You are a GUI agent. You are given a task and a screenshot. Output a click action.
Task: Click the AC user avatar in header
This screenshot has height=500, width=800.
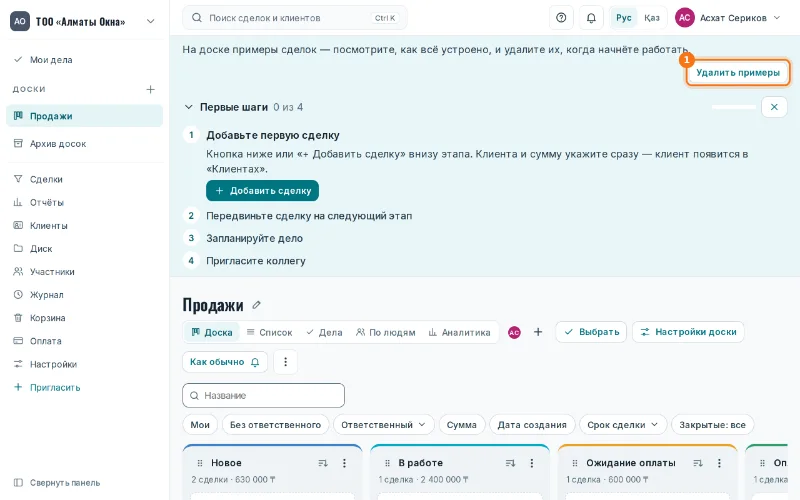[x=685, y=18]
